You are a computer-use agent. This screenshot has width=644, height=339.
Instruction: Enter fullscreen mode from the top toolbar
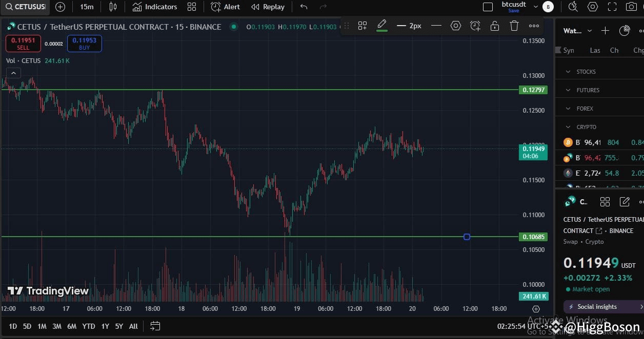612,7
